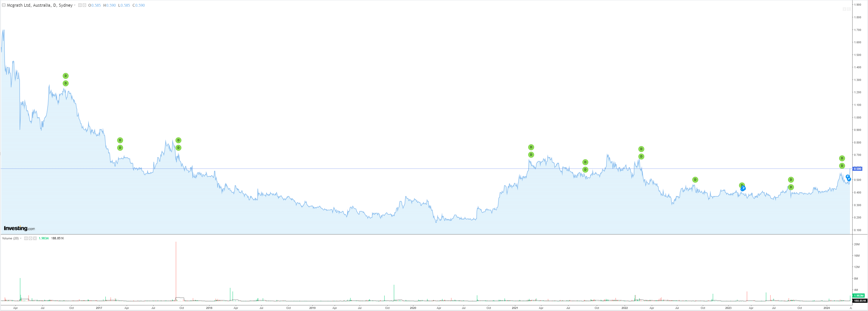Click blue P marker in 2023
This screenshot has height=311, width=868.
pyautogui.click(x=743, y=189)
